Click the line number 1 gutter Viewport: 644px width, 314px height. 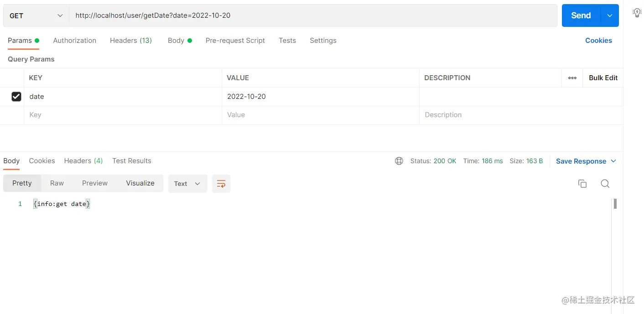20,204
